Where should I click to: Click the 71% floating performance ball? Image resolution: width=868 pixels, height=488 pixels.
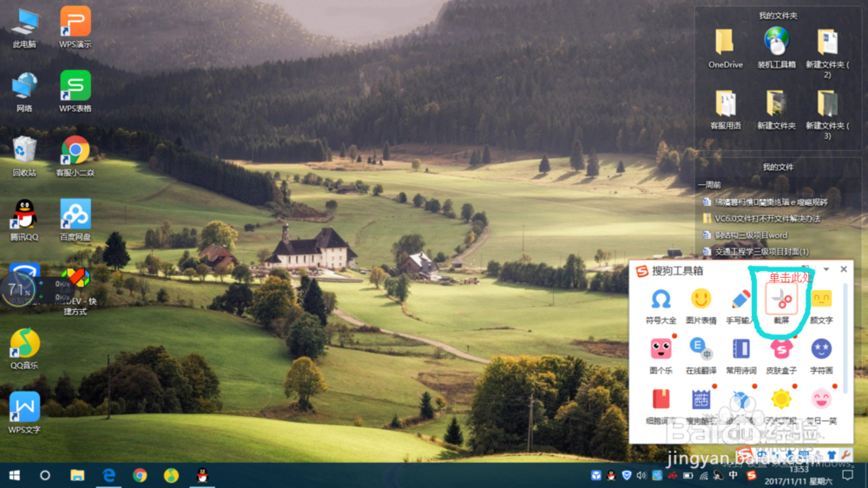[x=19, y=290]
